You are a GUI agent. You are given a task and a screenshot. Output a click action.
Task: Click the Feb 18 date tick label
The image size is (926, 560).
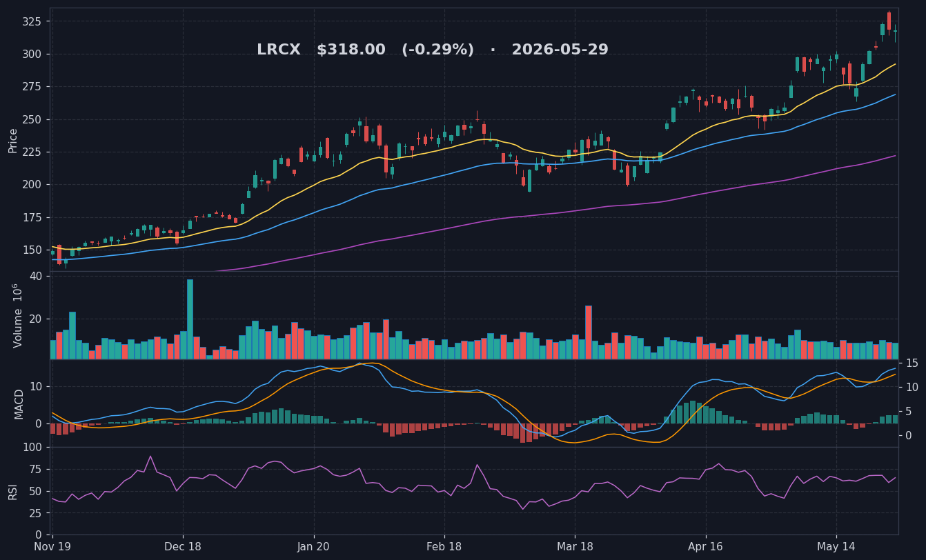(444, 546)
